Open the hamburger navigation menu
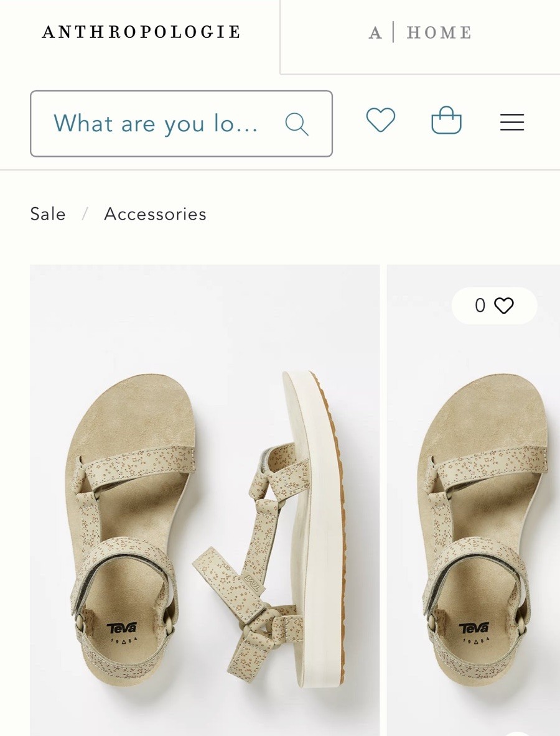The image size is (560, 736). point(511,122)
